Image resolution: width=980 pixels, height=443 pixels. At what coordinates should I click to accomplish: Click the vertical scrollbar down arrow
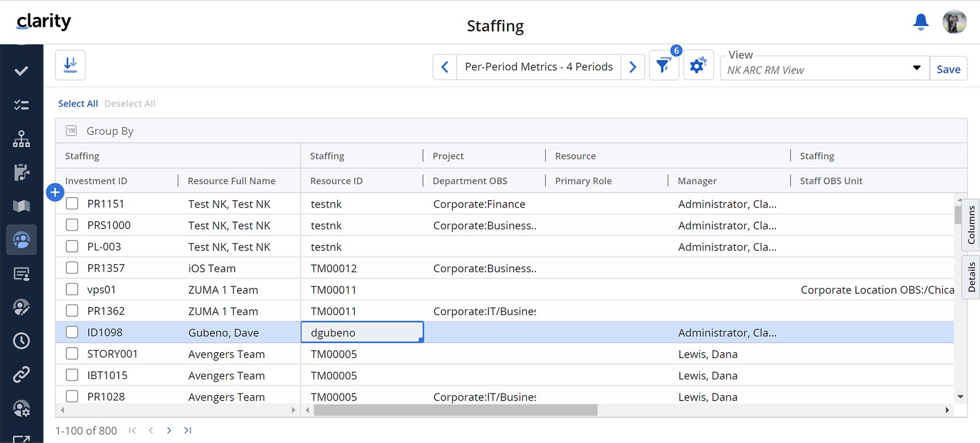click(x=960, y=397)
